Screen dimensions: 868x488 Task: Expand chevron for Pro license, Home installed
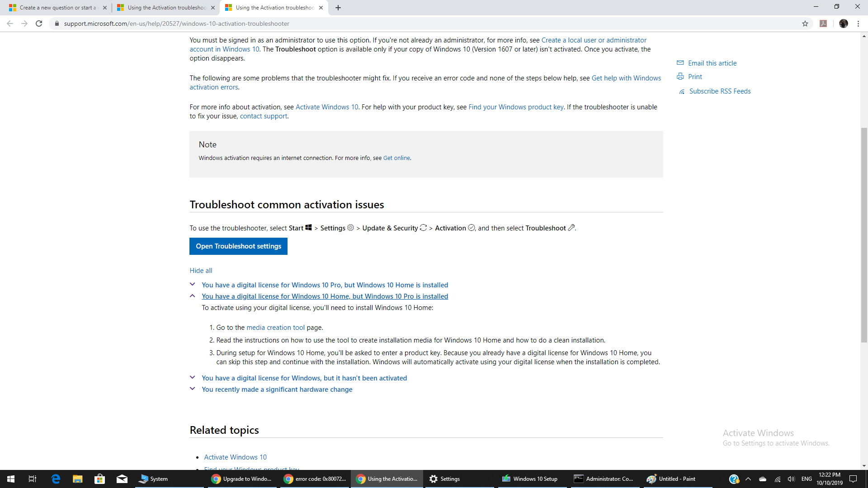192,285
